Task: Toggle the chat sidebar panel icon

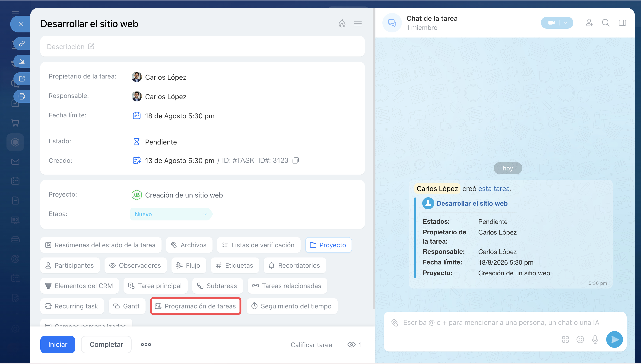Action: point(622,23)
